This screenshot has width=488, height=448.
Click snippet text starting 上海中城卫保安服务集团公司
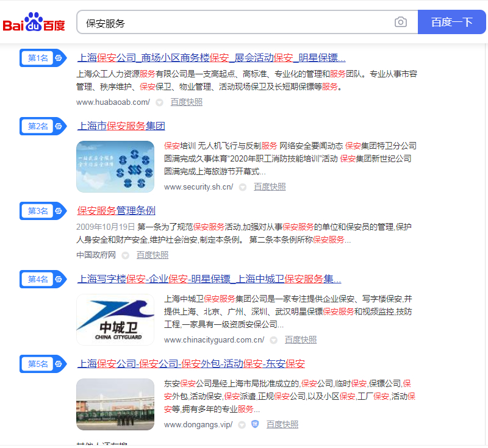coord(288,312)
